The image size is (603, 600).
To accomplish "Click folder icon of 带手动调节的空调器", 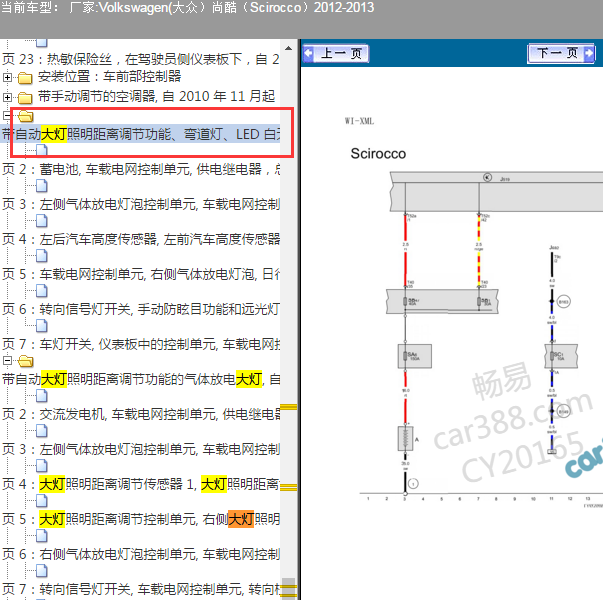I will (x=25, y=97).
